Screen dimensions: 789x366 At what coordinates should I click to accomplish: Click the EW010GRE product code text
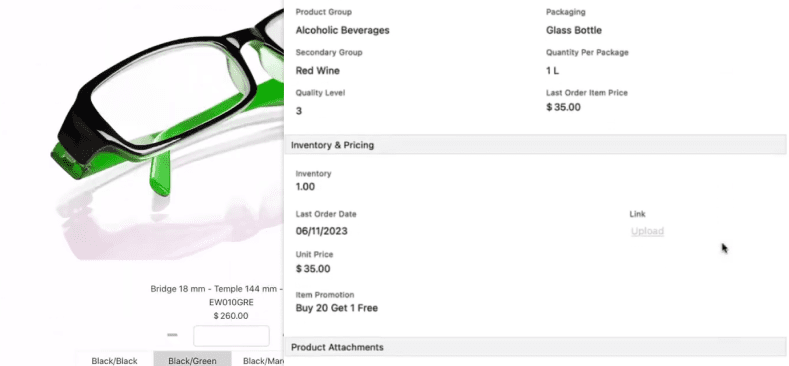(x=231, y=303)
